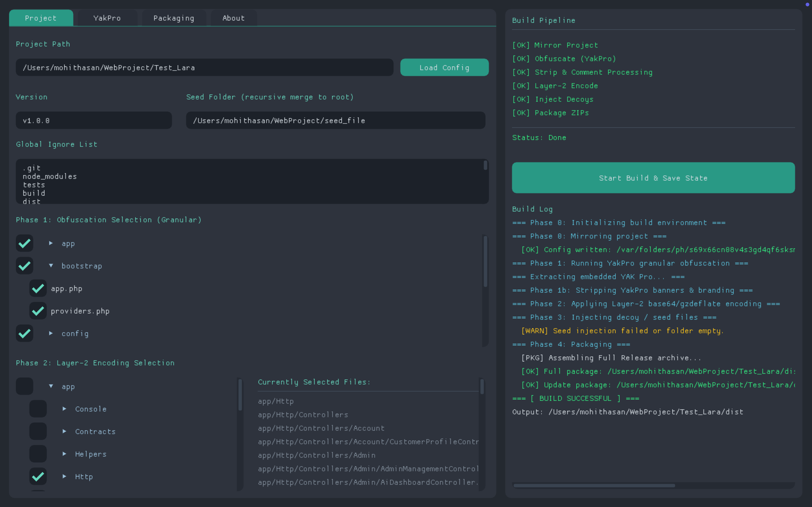Toggle the Phase 1 config folder checkbox
This screenshot has height=507, width=812.
25,333
